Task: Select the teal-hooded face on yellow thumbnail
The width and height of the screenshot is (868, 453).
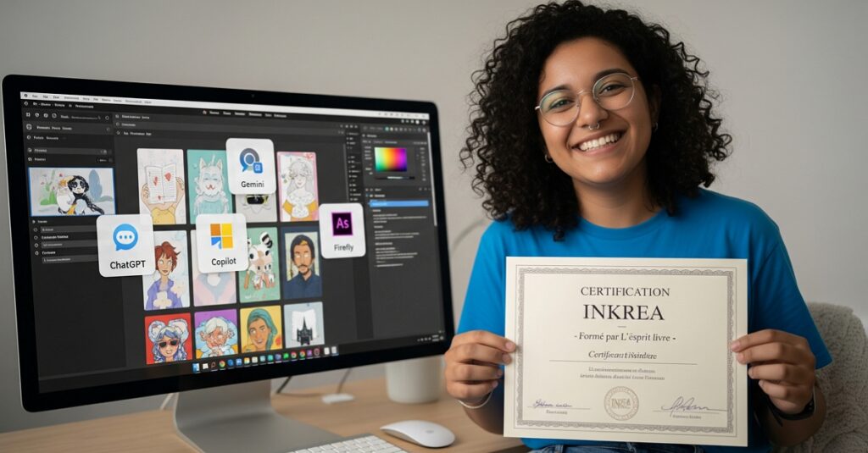Action: click(x=261, y=329)
